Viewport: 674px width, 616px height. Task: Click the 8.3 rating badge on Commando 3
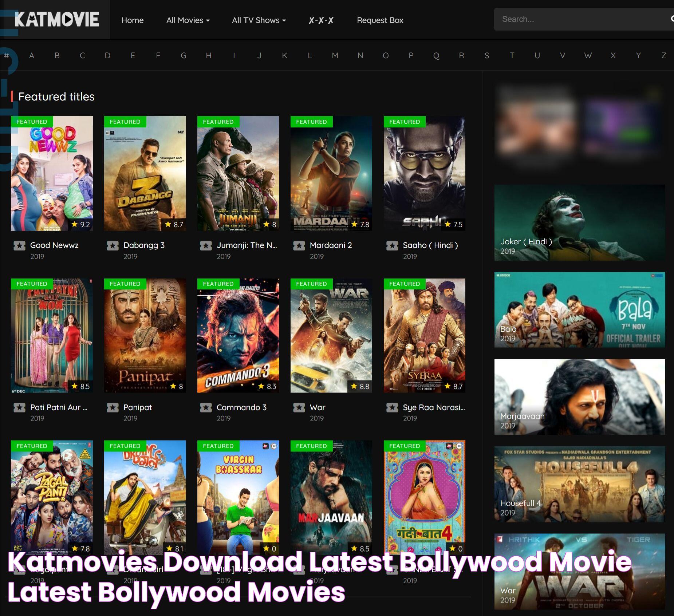[267, 387]
